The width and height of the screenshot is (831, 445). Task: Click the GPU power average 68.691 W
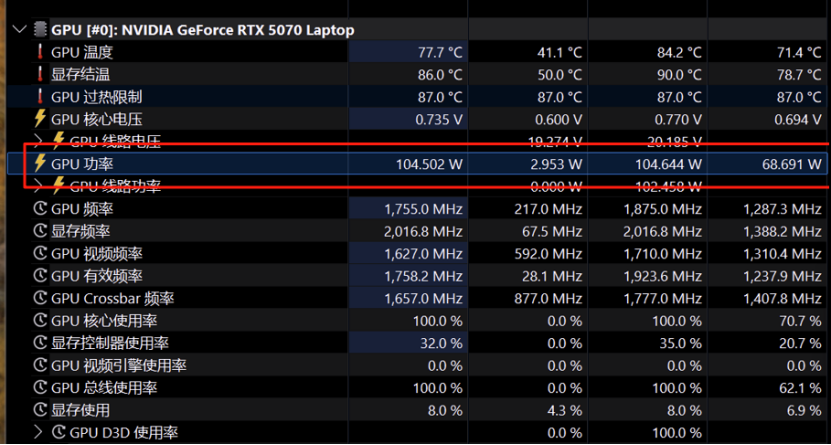[792, 164]
